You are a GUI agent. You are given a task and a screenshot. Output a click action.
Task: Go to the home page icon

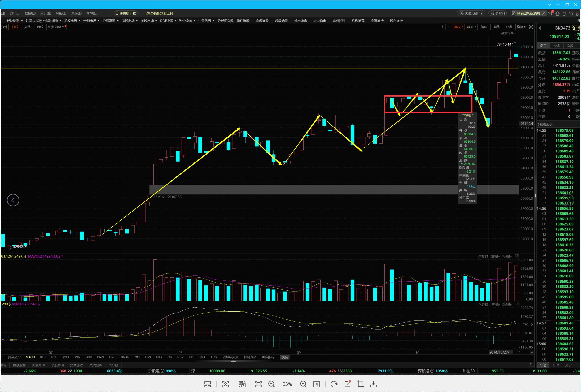point(558,13)
